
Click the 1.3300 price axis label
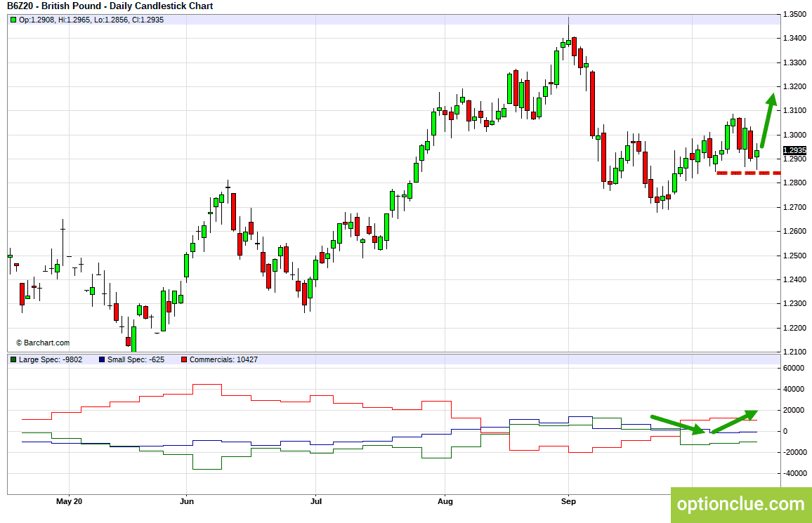[795, 62]
